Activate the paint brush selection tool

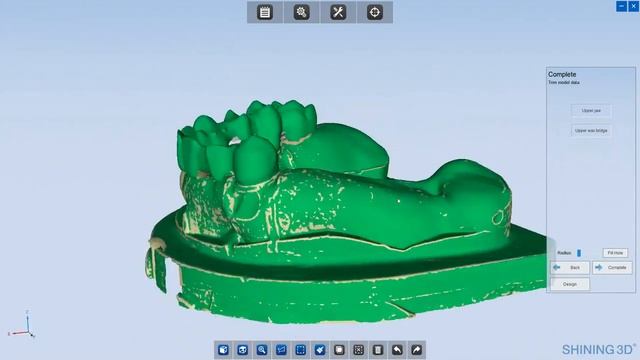(320, 350)
